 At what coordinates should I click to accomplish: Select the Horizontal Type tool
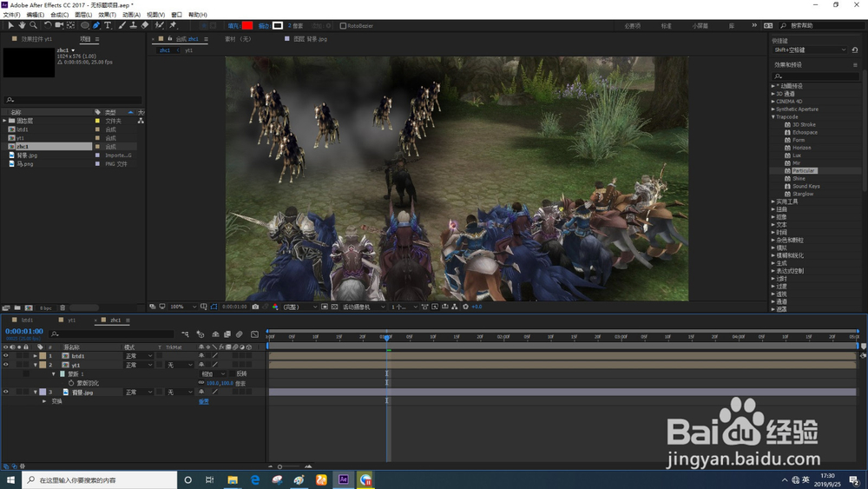click(x=108, y=25)
